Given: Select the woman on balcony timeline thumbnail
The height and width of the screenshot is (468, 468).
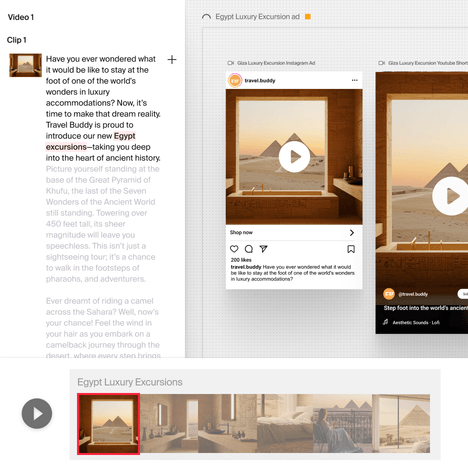Looking at the screenshot, I should (x=343, y=424).
